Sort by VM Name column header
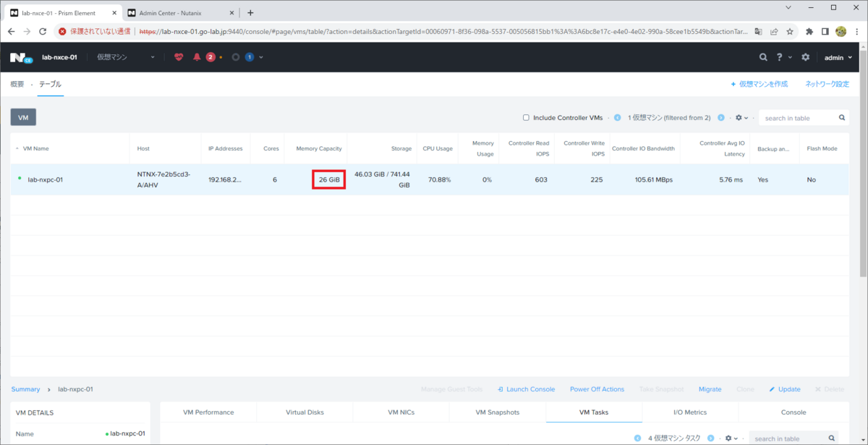Viewport: 868px width, 445px height. [x=35, y=148]
